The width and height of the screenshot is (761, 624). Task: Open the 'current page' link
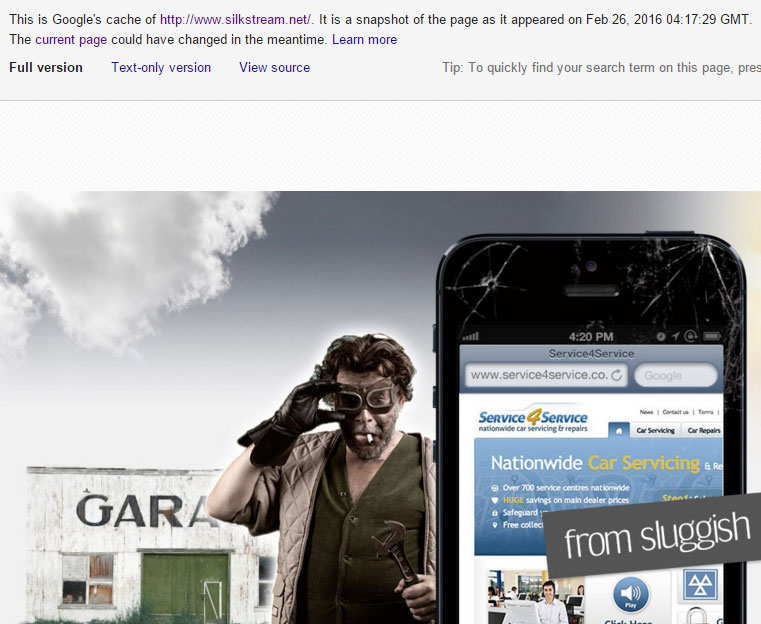[x=71, y=40]
